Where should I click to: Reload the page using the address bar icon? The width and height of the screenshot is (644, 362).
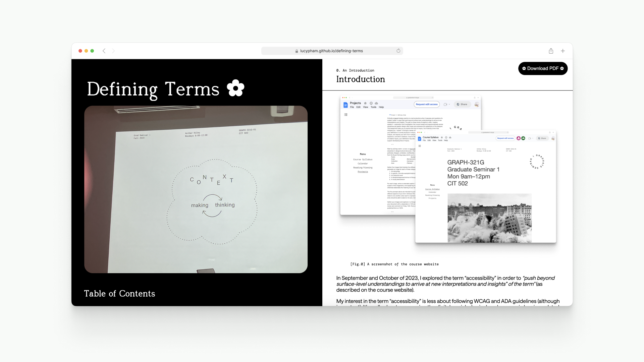[x=398, y=51]
